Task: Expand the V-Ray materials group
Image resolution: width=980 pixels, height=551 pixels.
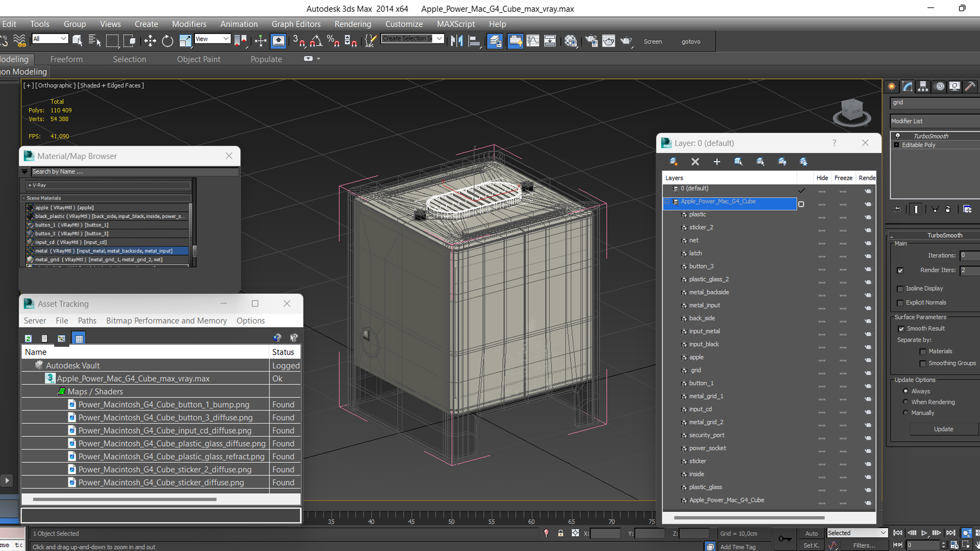Action: pos(30,185)
